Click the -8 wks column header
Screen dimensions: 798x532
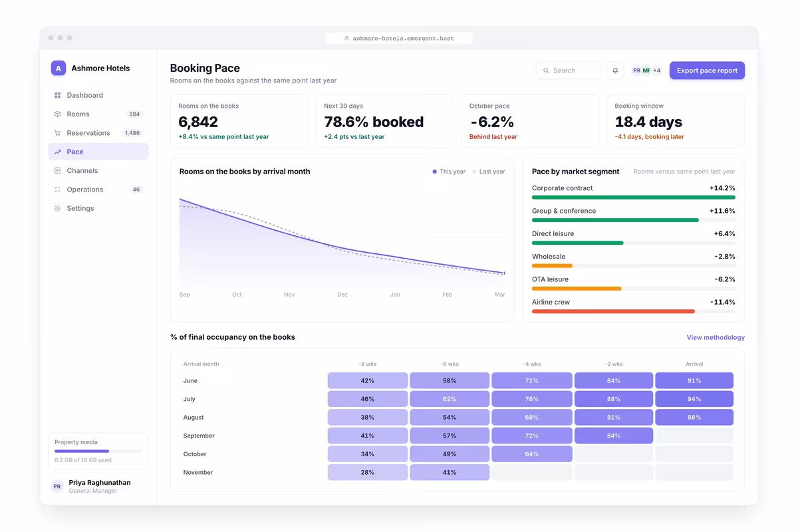[368, 364]
